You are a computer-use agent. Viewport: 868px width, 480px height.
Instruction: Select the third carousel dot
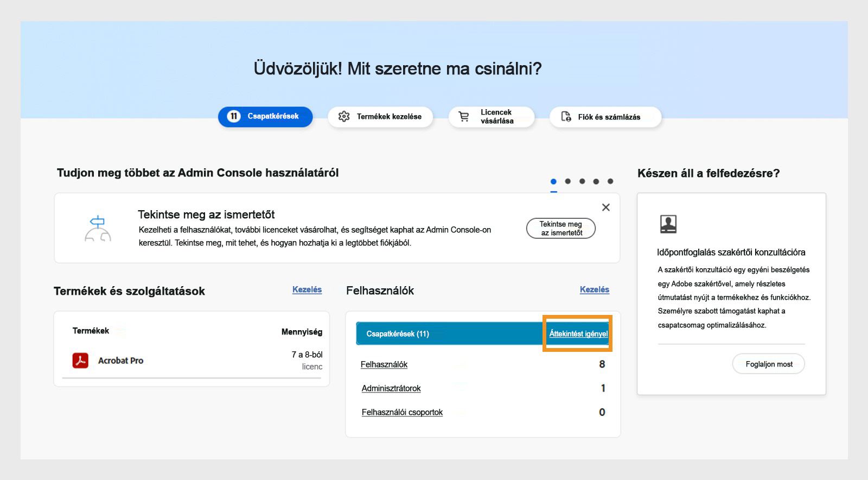[582, 181]
